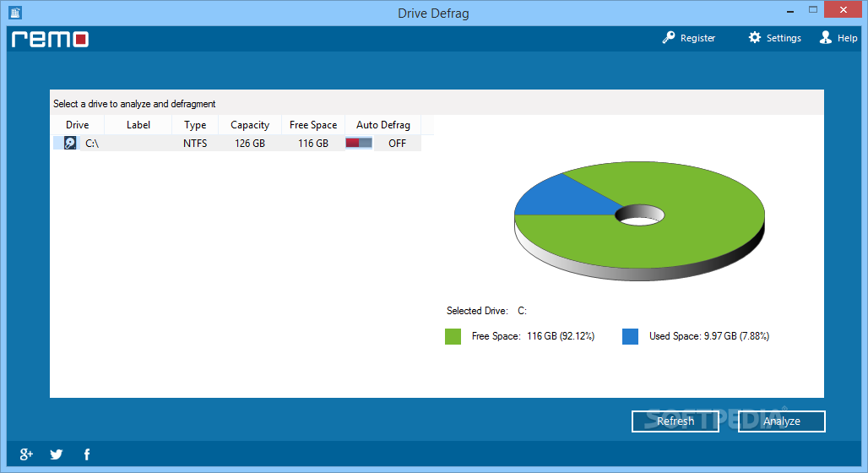Click the 116 GB free space cell
Screen dimensions: 868x473
(x=312, y=144)
